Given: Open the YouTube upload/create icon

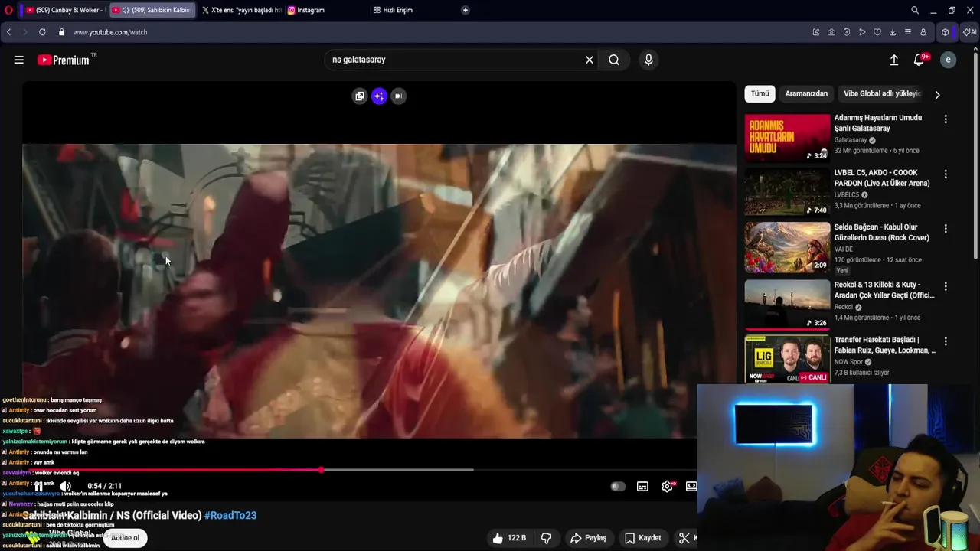Looking at the screenshot, I should [x=893, y=60].
